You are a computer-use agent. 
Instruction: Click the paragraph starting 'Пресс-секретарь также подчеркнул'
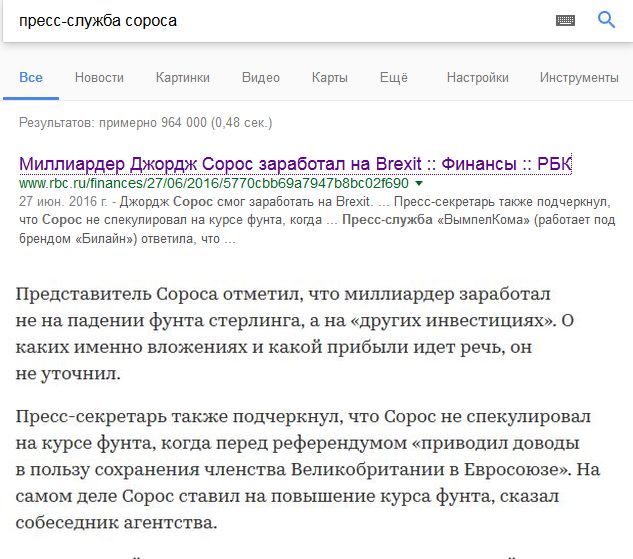[x=308, y=469]
